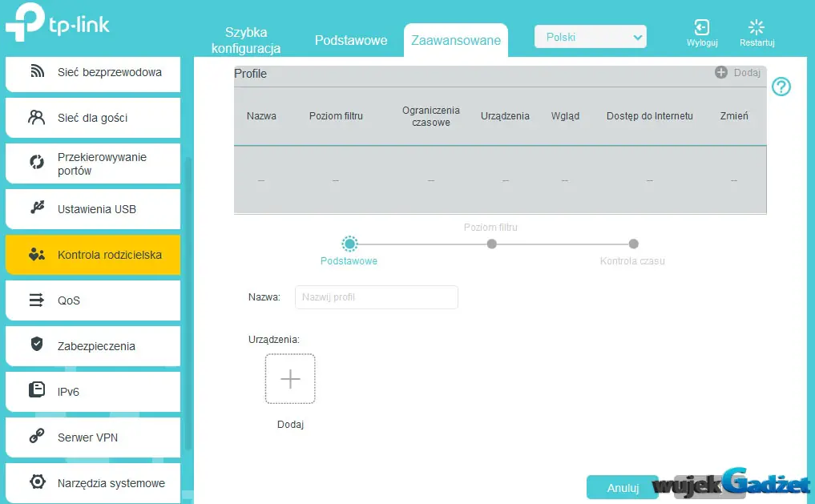
Task: Open the help question mark icon
Action: coord(781,87)
